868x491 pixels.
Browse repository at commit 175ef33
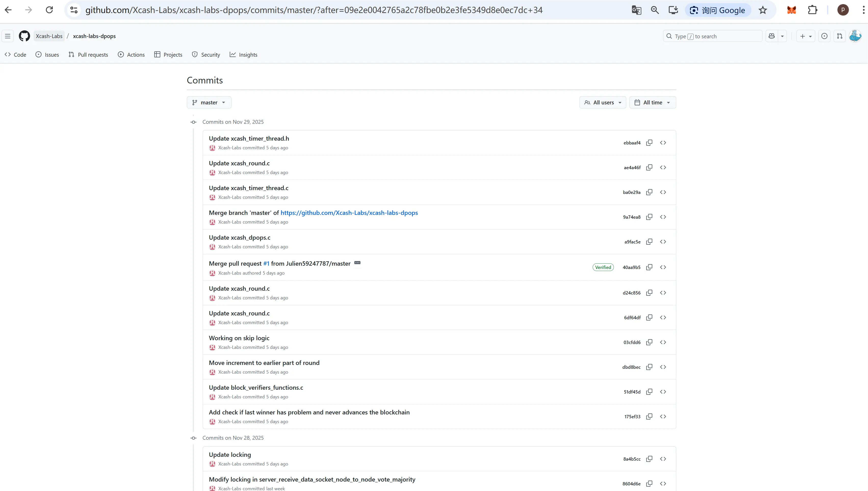pyautogui.click(x=663, y=416)
